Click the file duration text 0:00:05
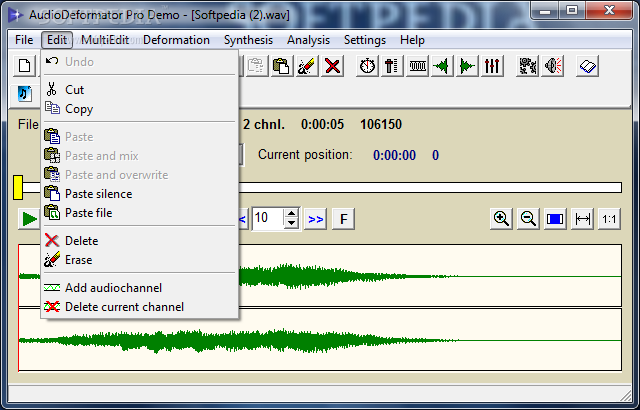The height and width of the screenshot is (410, 640). click(x=322, y=124)
